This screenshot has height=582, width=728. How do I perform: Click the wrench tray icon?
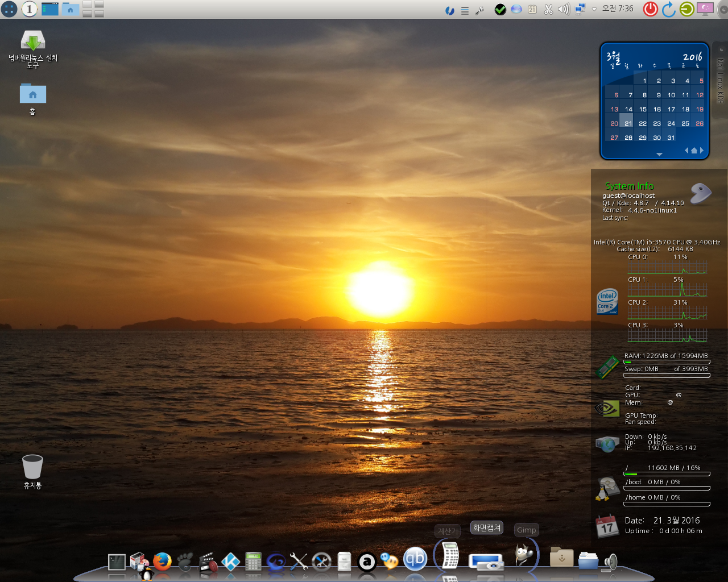click(480, 10)
